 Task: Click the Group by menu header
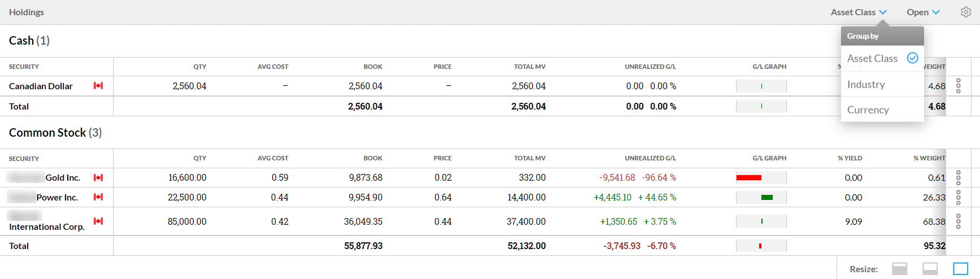[x=882, y=36]
